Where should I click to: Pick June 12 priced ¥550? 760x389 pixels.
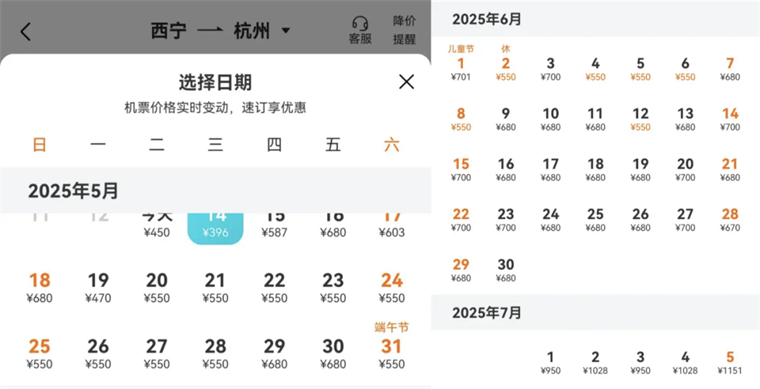(640, 119)
